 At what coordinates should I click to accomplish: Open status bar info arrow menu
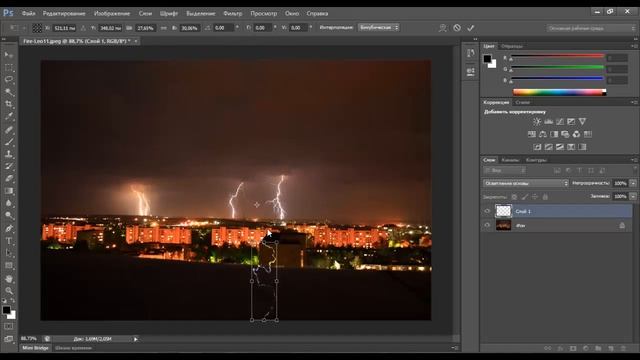point(136,339)
